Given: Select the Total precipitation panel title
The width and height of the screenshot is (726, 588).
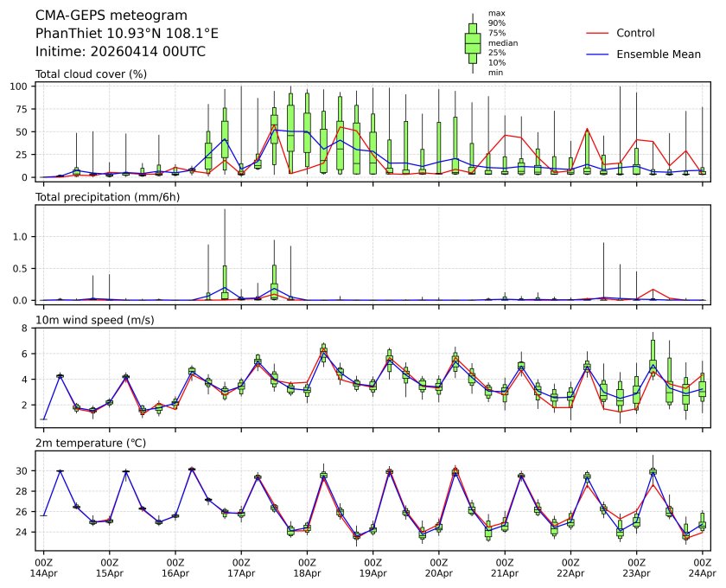Looking at the screenshot, I should click(x=107, y=197).
